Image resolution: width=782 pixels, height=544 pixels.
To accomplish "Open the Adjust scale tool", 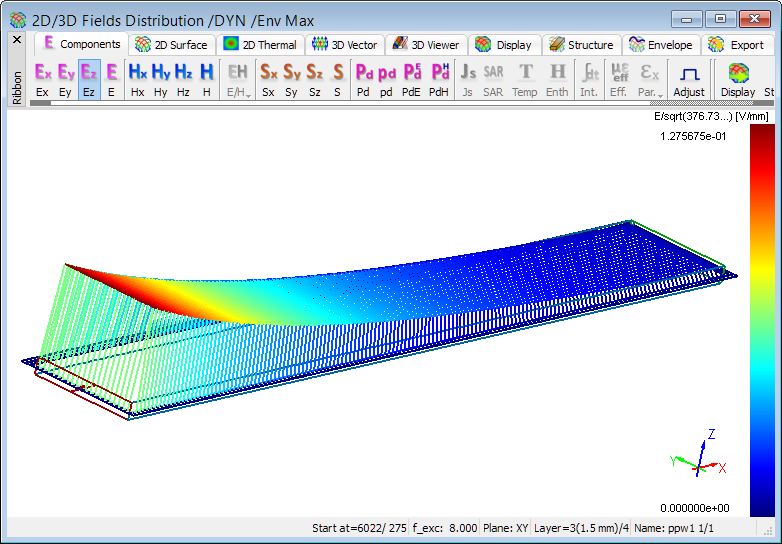I will coord(689,79).
